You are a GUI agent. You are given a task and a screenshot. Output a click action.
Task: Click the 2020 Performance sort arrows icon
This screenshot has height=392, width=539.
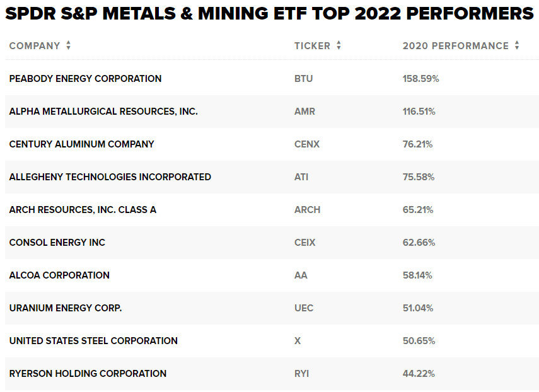517,46
